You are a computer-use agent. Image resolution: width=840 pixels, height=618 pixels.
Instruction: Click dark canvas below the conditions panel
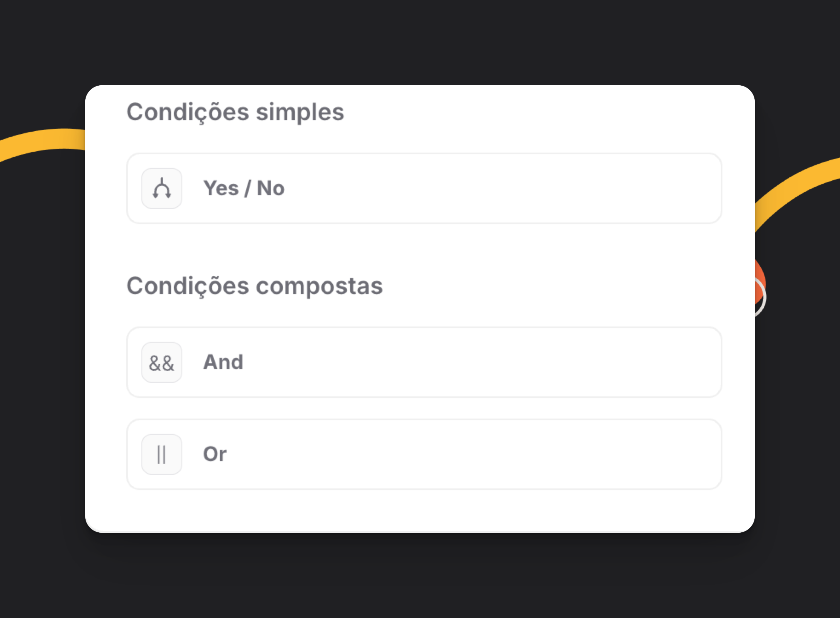420,575
